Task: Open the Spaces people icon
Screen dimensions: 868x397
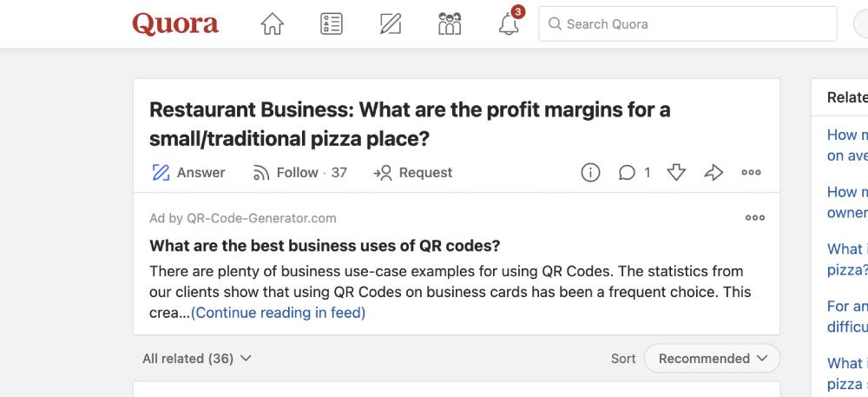Action: 450,24
